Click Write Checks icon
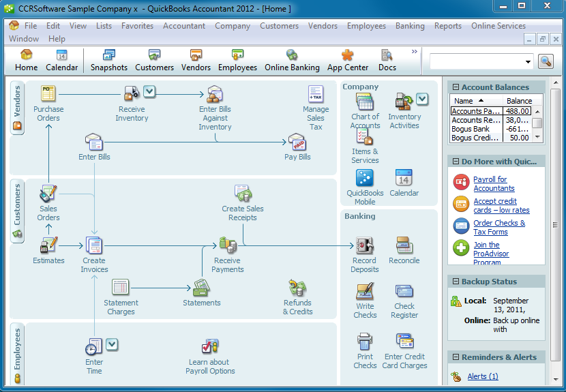Viewport: 566px width, 392px height. (x=365, y=291)
